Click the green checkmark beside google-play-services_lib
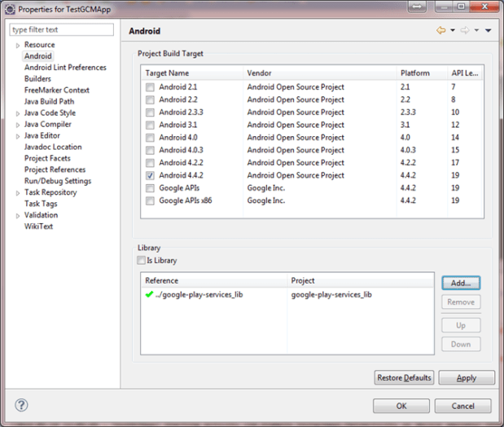This screenshot has height=427, width=504. tap(148, 294)
